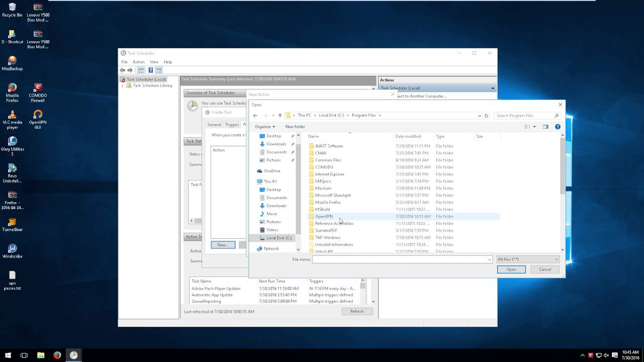Click New folder in Open dialog
The height and width of the screenshot is (362, 644).
295,127
